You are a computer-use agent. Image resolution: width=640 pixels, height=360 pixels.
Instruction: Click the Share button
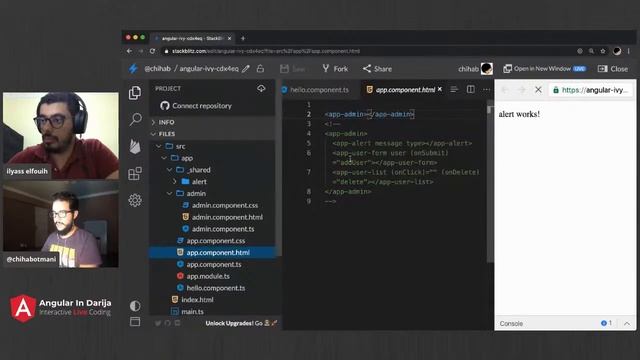(378, 69)
